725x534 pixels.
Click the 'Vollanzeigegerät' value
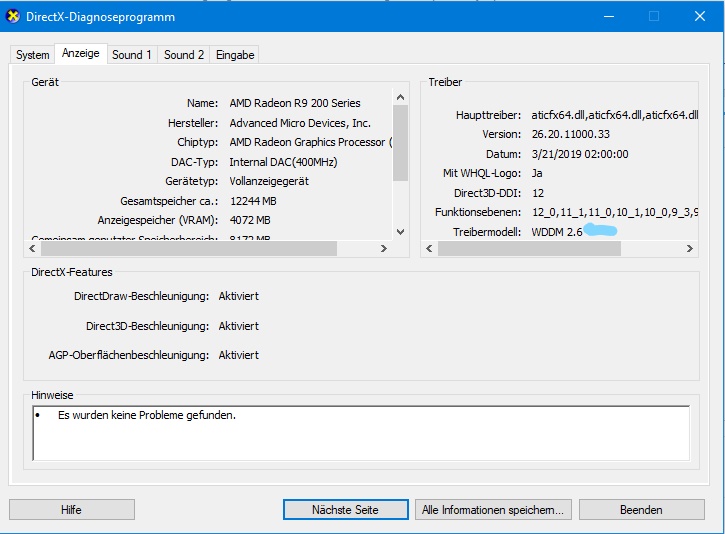coord(269,181)
